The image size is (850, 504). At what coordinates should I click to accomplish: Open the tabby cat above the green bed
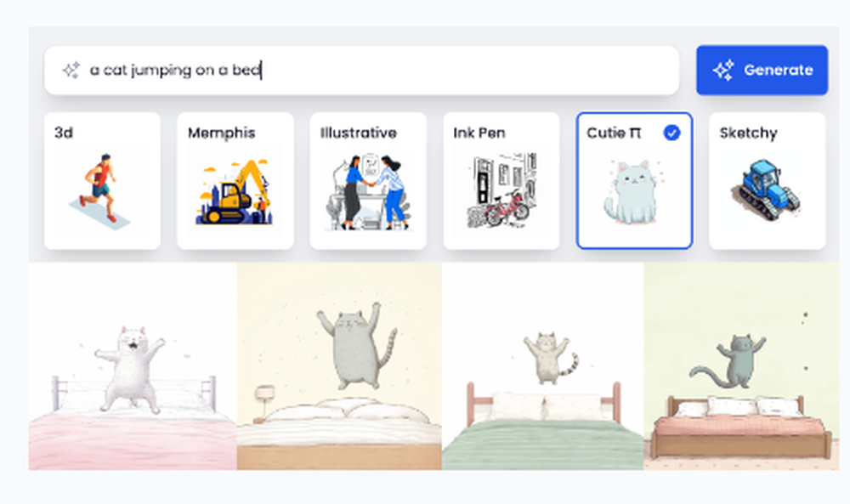tap(544, 365)
